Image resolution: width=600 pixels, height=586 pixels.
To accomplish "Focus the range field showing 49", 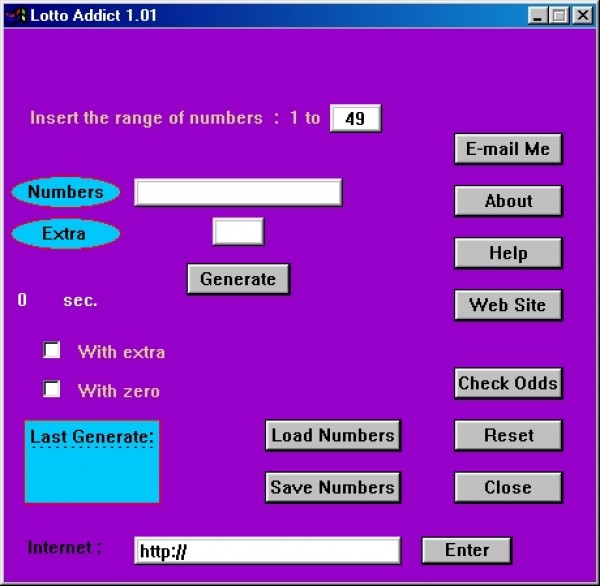I will tap(355, 118).
